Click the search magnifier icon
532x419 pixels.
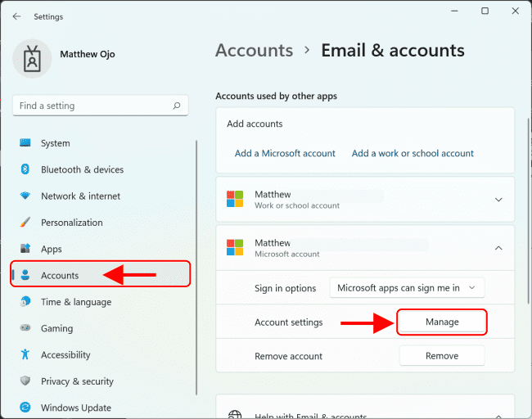coord(176,106)
